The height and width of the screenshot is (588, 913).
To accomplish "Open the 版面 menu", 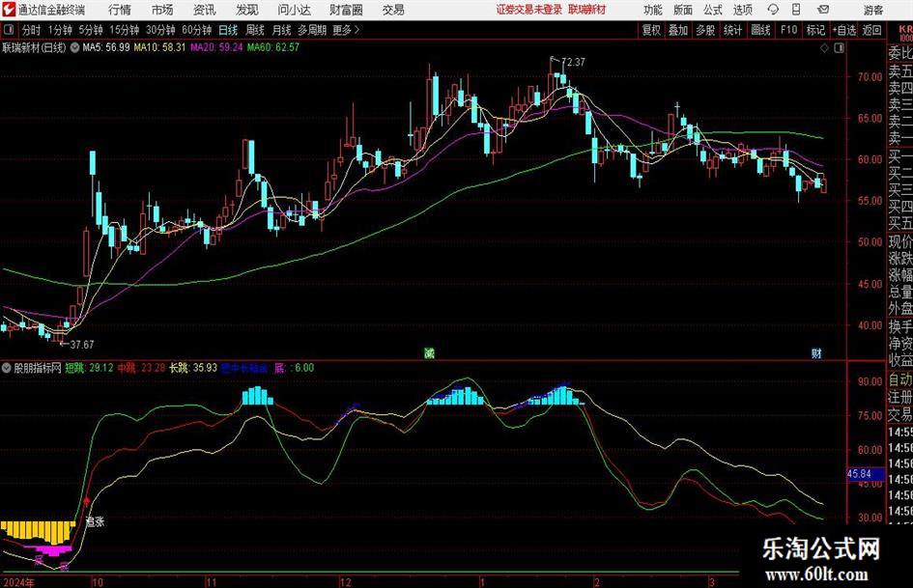I will click(683, 10).
